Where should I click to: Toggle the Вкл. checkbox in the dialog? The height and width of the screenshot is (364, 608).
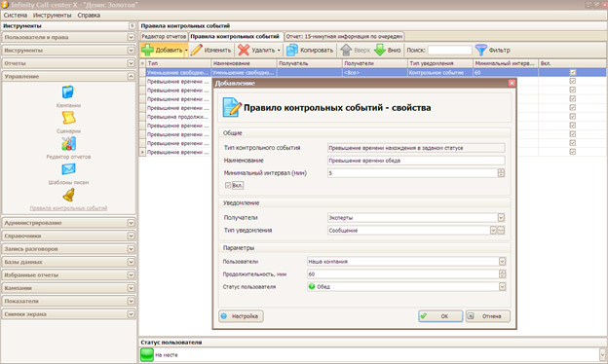point(228,186)
